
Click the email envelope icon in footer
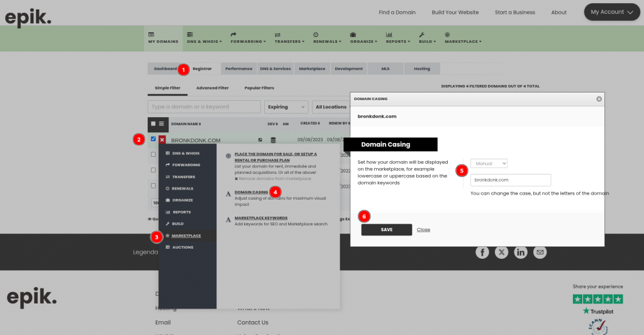click(540, 253)
